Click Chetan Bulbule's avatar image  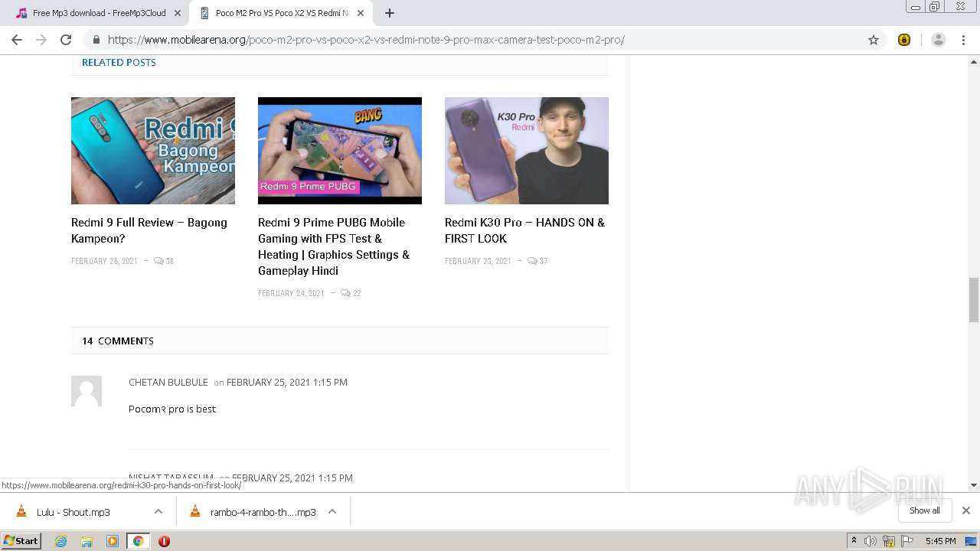click(x=87, y=391)
